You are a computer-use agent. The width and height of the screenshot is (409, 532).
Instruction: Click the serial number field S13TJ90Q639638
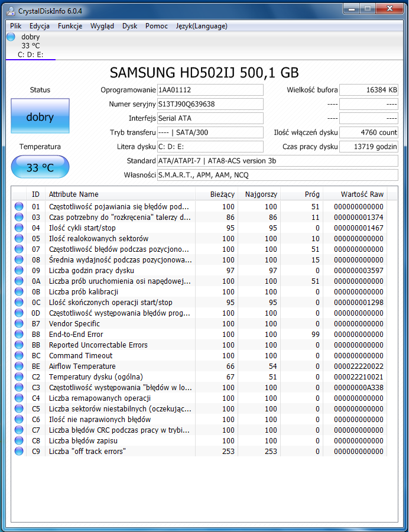(x=210, y=104)
